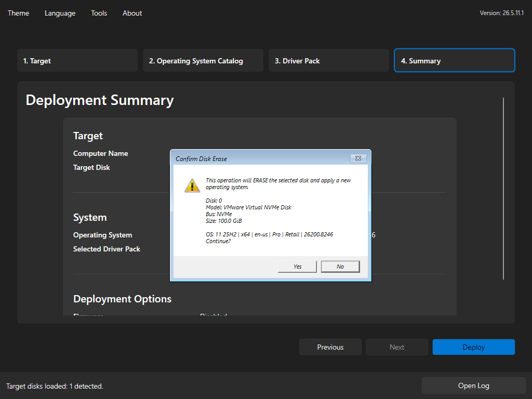Go to 3. Driver Pack step
Image resolution: width=532 pixels, height=399 pixels.
pyautogui.click(x=328, y=60)
